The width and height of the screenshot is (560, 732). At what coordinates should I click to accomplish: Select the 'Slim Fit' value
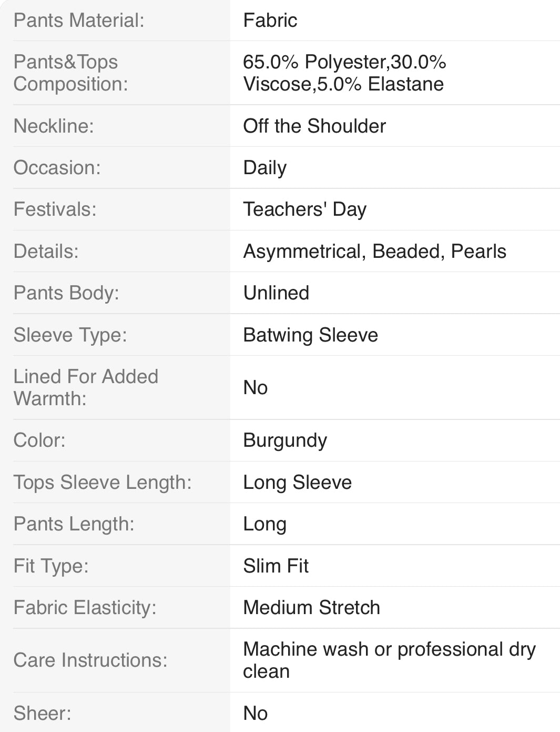276,566
